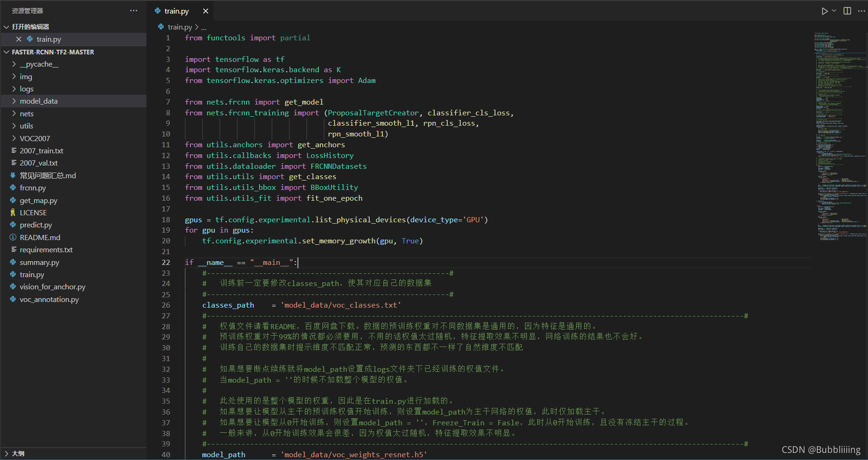The height and width of the screenshot is (460, 868).
Task: Close the train.py editor tab
Action: coord(206,11)
